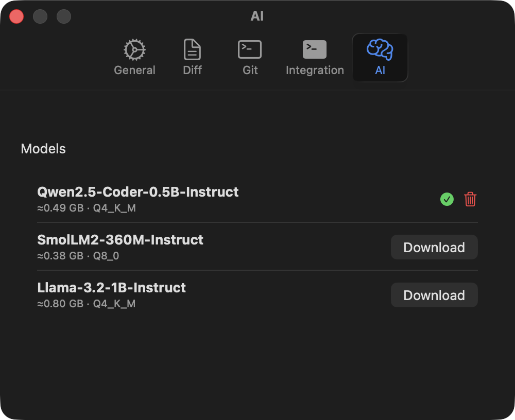Select the Llama-3.2-1B-Instruct entry
Viewport: 515px width, 420px height.
111,288
